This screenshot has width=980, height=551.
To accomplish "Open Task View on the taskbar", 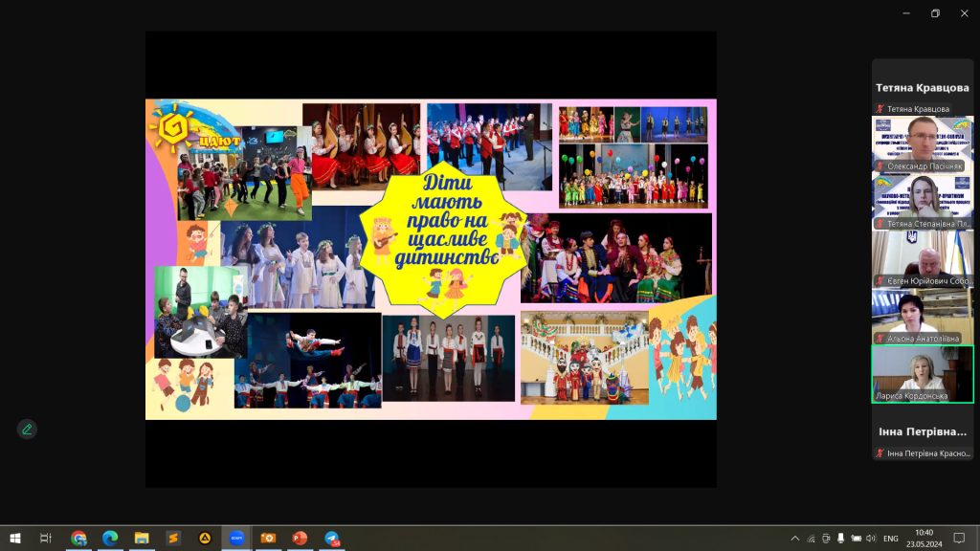I will click(46, 539).
